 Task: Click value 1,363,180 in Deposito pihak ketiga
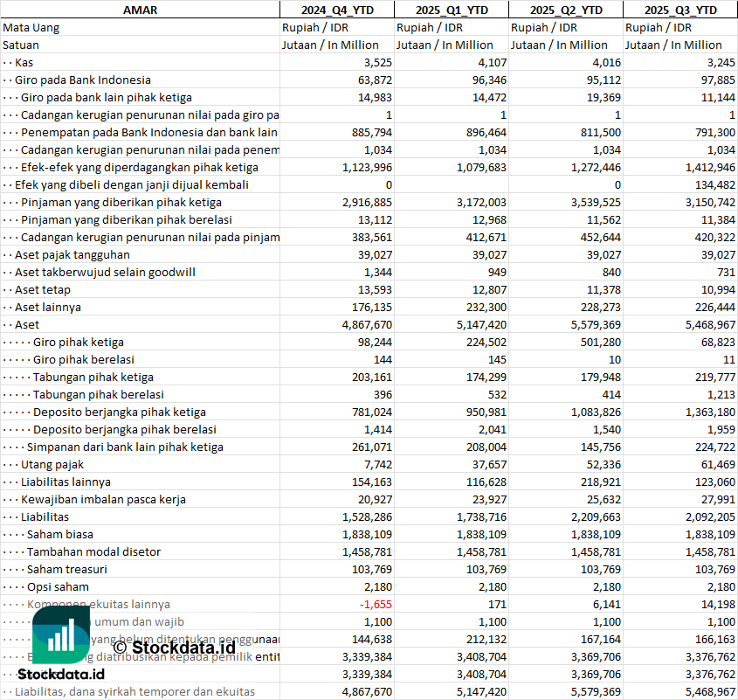710,412
